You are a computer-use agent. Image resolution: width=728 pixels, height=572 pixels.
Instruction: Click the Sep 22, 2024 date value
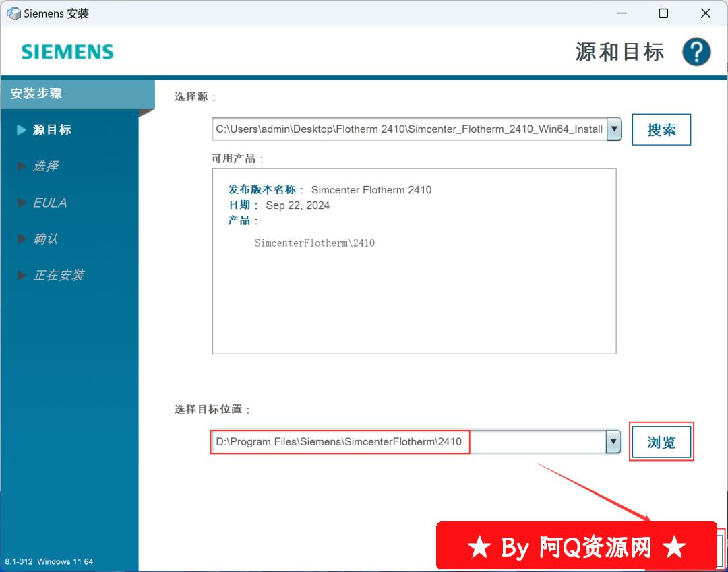pyautogui.click(x=298, y=205)
